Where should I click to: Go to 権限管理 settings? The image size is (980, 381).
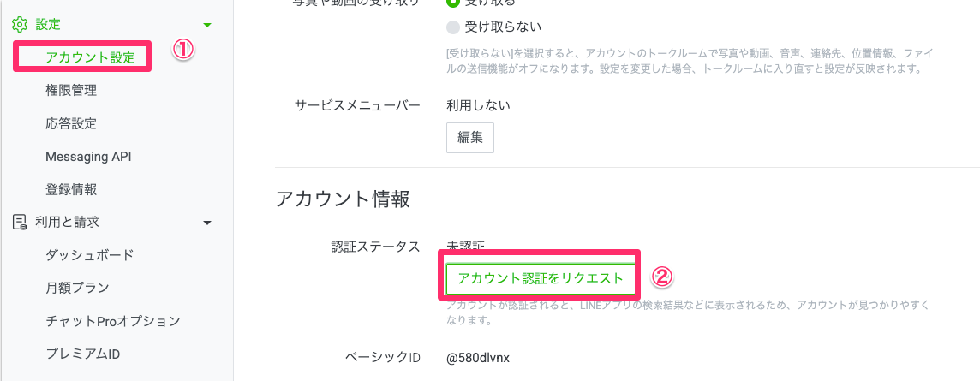click(x=71, y=90)
